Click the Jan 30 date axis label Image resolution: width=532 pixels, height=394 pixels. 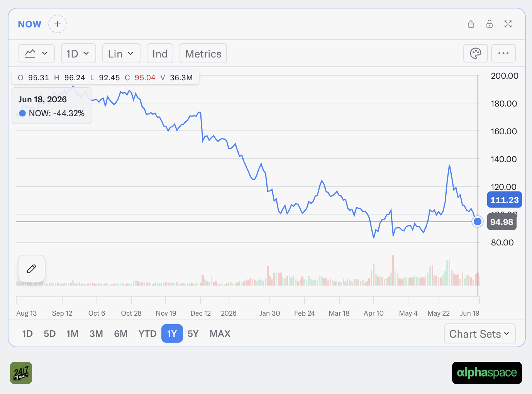point(270,313)
